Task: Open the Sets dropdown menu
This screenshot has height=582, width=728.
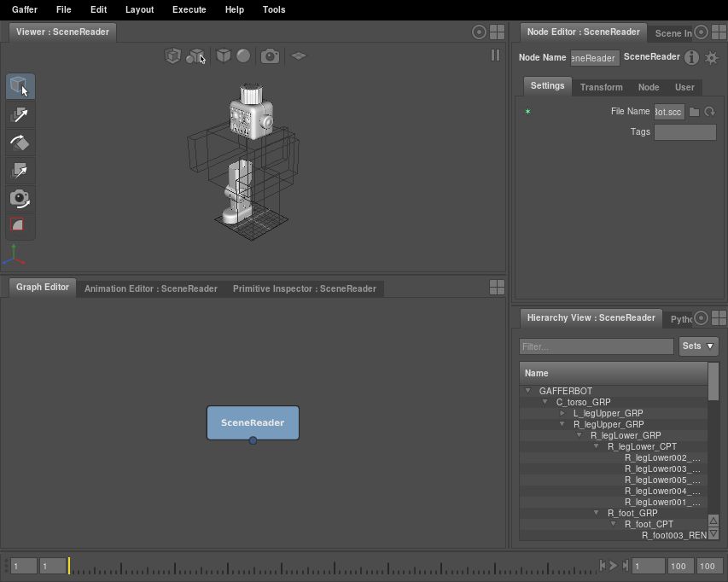Action: tap(698, 346)
